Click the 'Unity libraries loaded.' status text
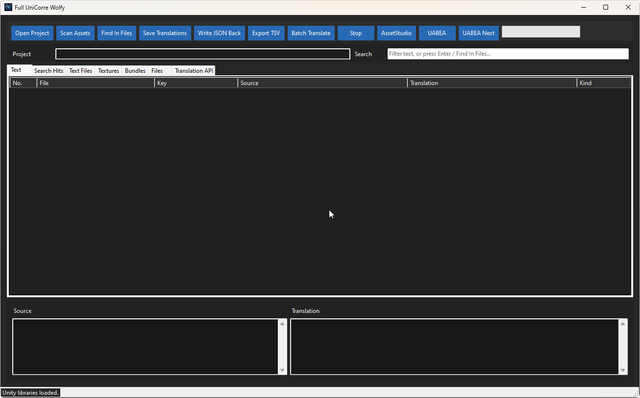 coord(31,393)
